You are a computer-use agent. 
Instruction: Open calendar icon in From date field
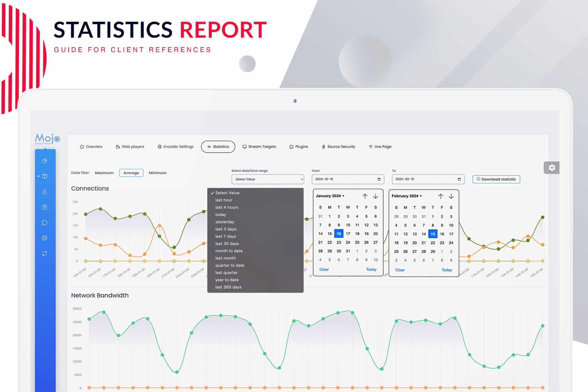379,179
